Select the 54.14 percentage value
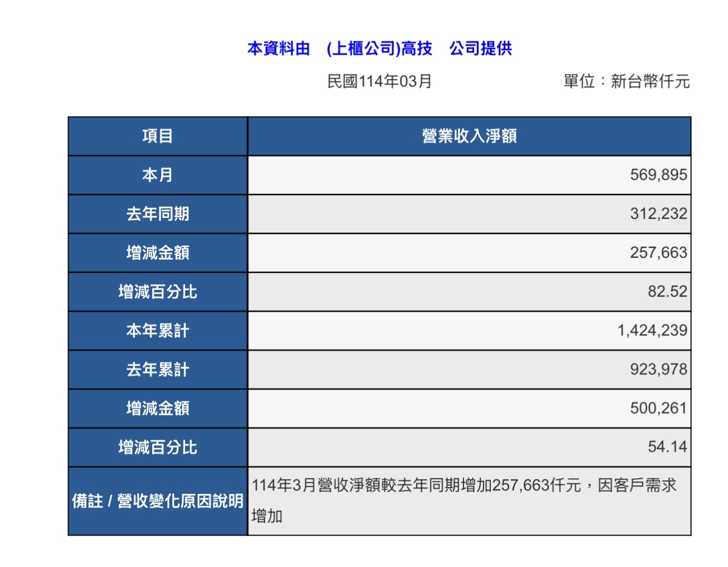Image resolution: width=728 pixels, height=567 pixels. 667,447
